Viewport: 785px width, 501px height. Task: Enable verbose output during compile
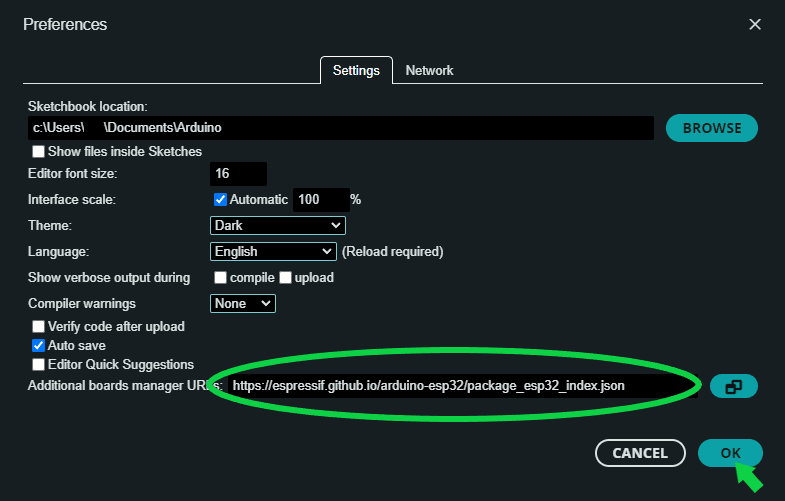[x=220, y=278]
